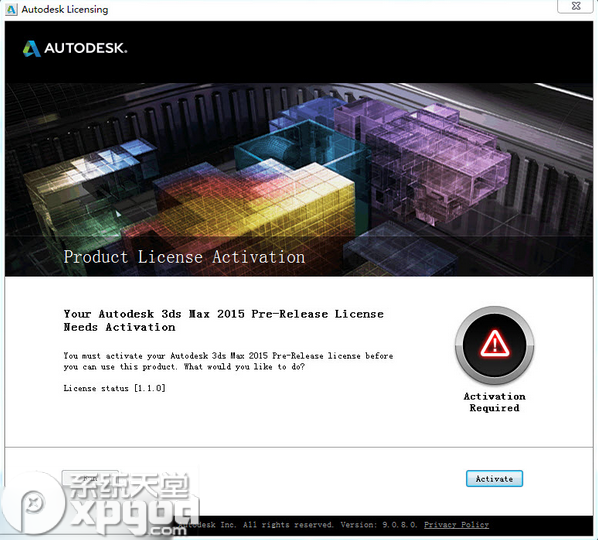Click the 'Needs Activation' bold heading

pos(119,327)
